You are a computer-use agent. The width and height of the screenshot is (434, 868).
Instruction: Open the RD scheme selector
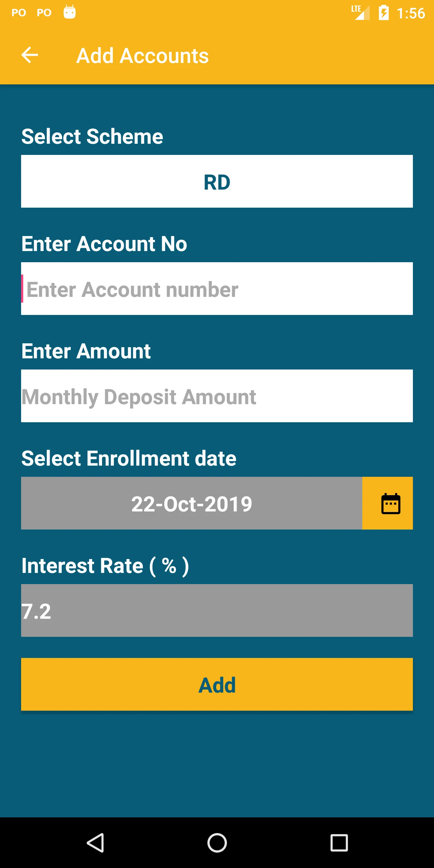(x=217, y=181)
